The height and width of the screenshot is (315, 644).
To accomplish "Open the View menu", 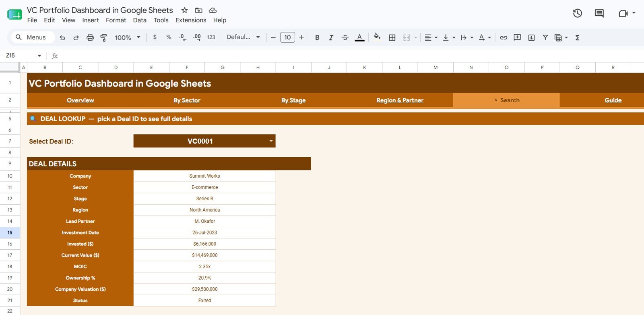I will [x=68, y=20].
